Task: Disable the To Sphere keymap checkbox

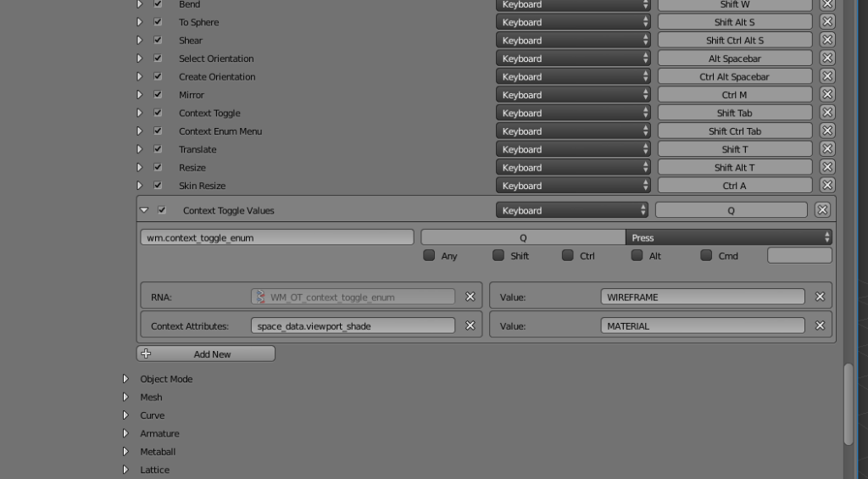Action: pyautogui.click(x=158, y=21)
